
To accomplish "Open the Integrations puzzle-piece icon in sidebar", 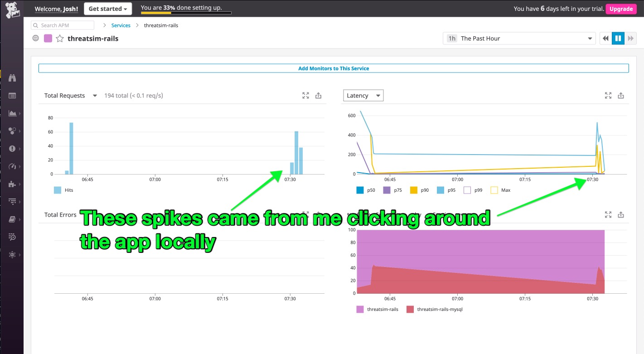I will pos(12,184).
